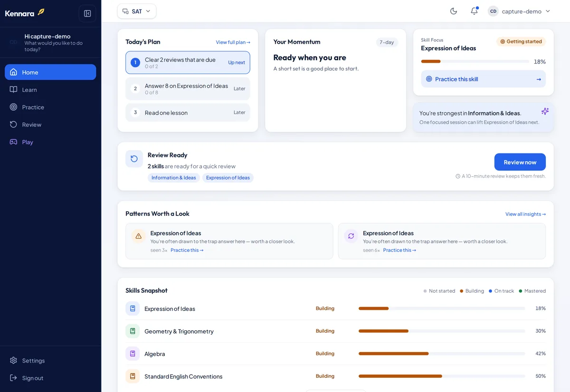Toggle dark mode moon icon
Viewport: 570px width, 392px height.
[454, 11]
